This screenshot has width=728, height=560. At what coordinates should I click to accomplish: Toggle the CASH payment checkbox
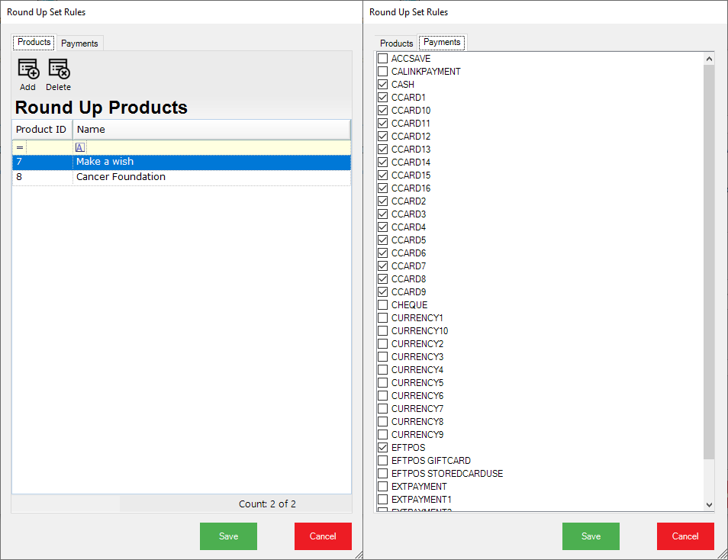[x=383, y=85]
